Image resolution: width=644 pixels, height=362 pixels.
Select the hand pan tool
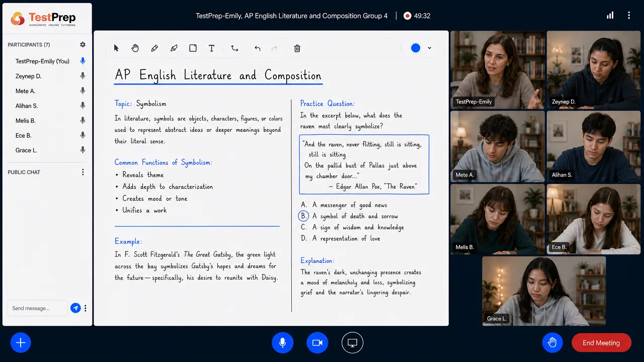point(135,48)
